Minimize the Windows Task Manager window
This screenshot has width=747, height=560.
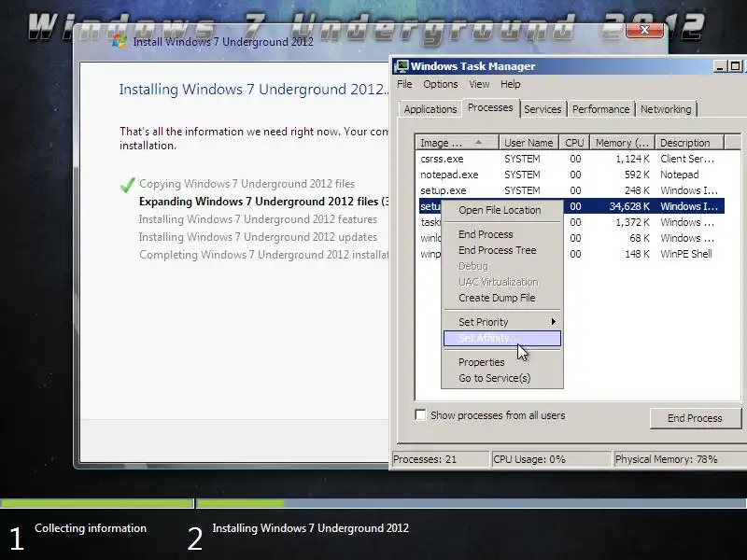point(720,66)
